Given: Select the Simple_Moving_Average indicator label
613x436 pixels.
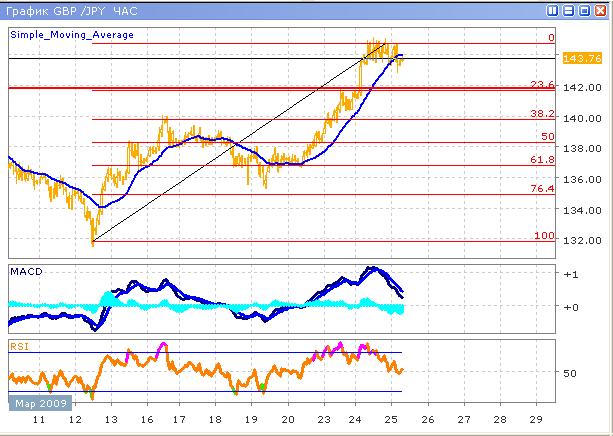Looking at the screenshot, I should 72,35.
